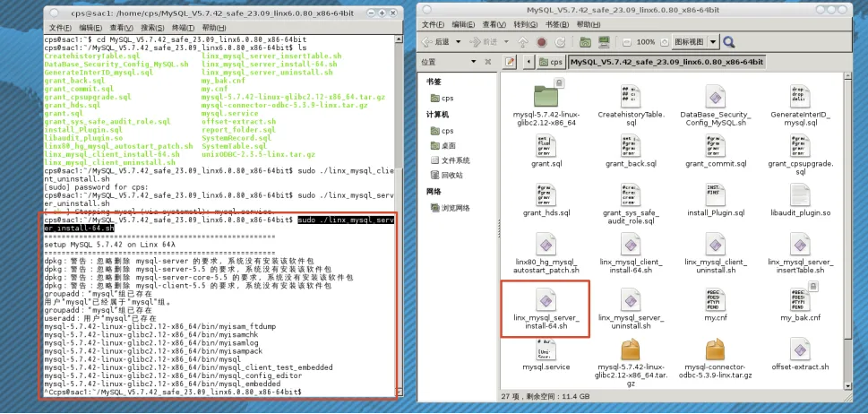Select cps bookmark under 书签
868x414 pixels.
pos(443,98)
